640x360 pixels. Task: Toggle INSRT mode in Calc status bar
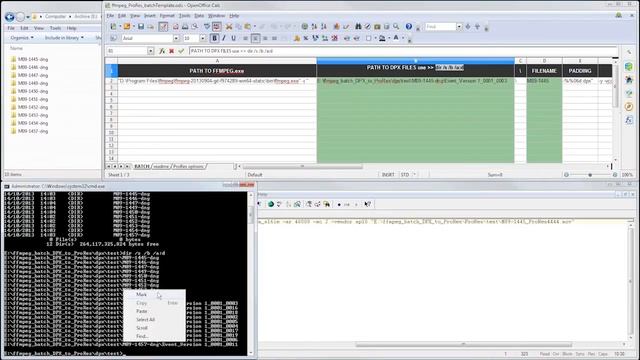tap(388, 175)
